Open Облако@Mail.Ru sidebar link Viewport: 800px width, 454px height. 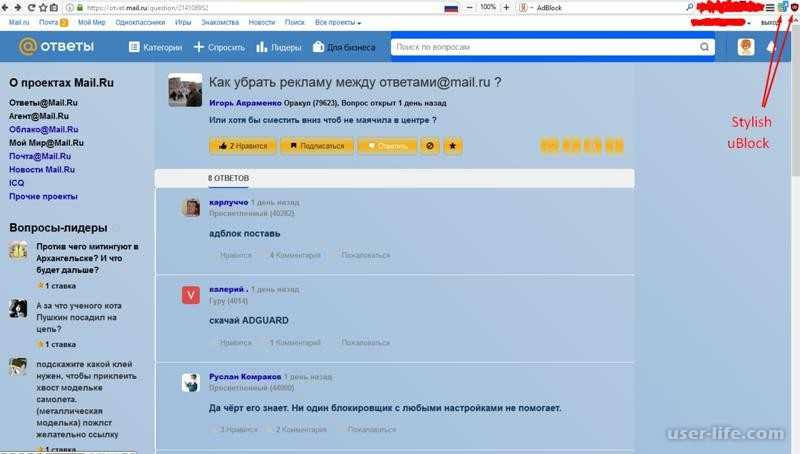click(44, 130)
